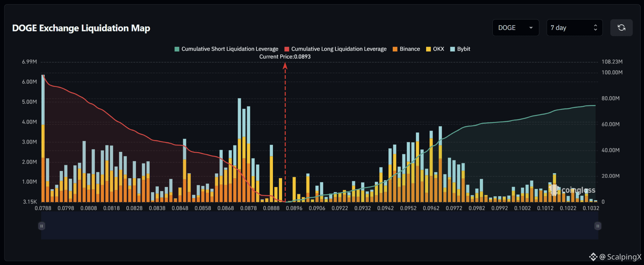Click the 5.00M left axis label
This screenshot has width=644, height=265.
(x=30, y=102)
